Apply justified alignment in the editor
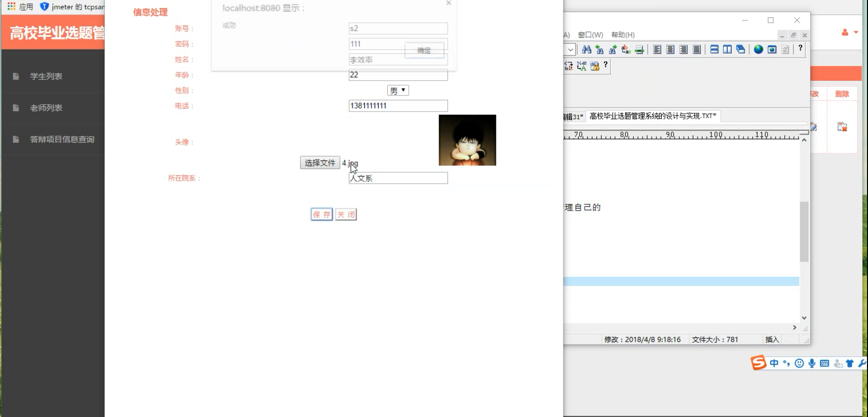Viewport: 868px width, 417px height. (697, 49)
